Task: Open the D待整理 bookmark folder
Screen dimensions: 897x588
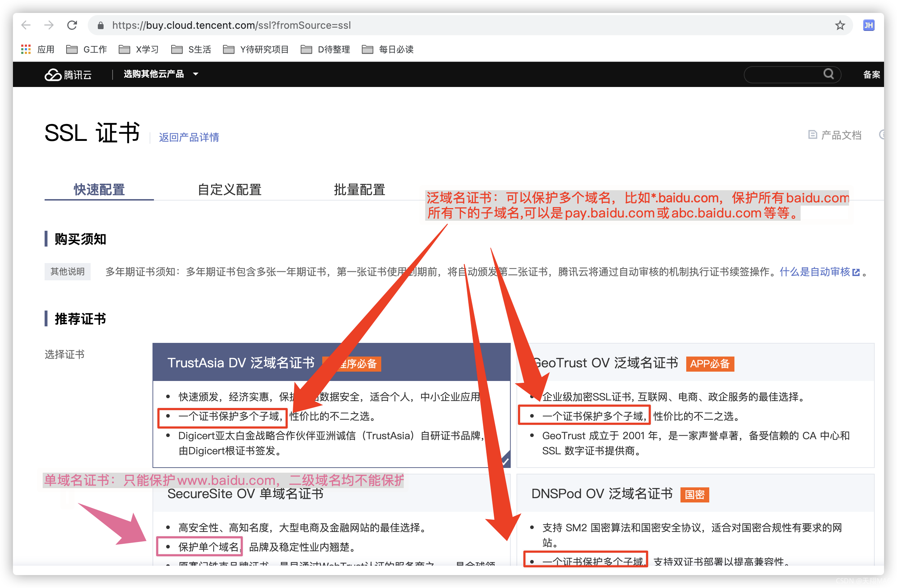Action: (325, 49)
